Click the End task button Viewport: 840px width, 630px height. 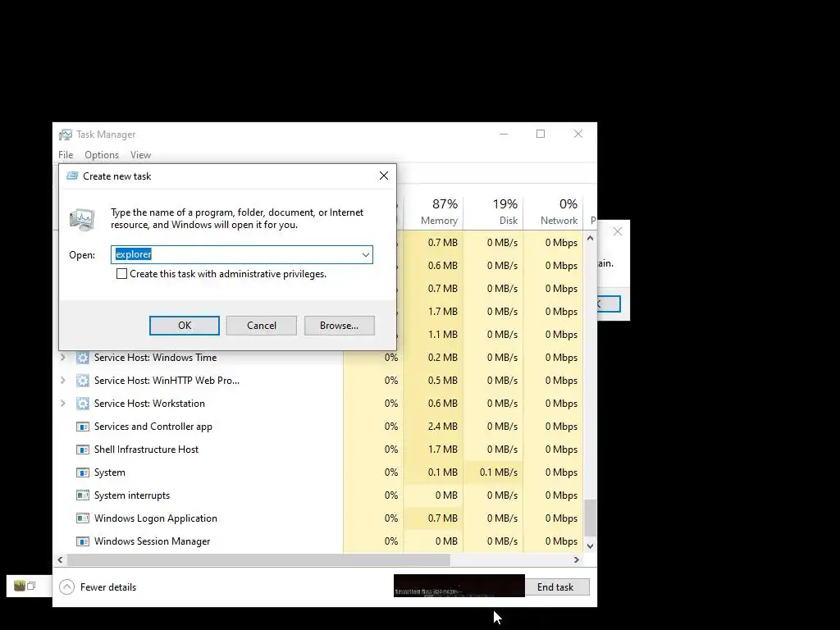point(555,587)
